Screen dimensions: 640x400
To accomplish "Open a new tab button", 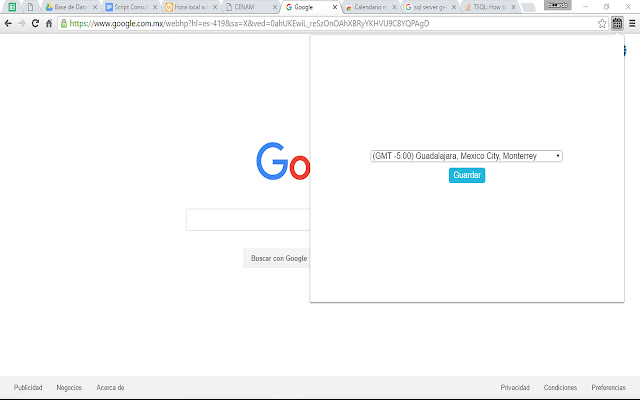I will click(529, 7).
